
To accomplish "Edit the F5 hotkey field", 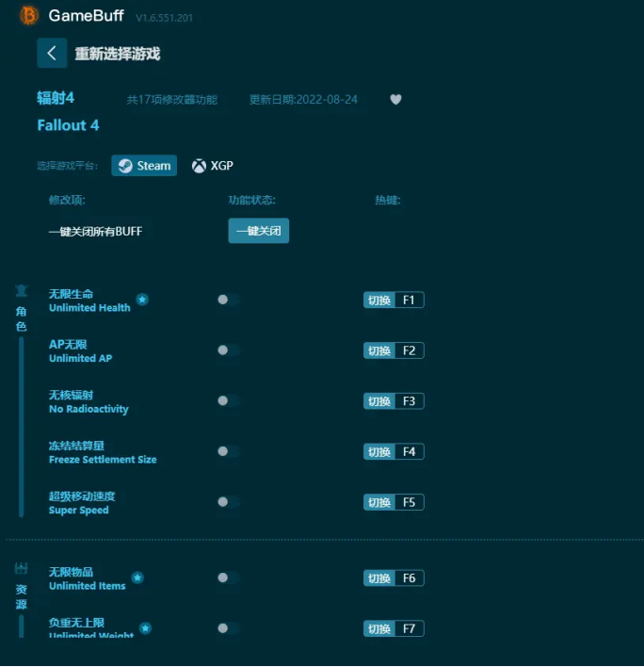I will tap(410, 502).
